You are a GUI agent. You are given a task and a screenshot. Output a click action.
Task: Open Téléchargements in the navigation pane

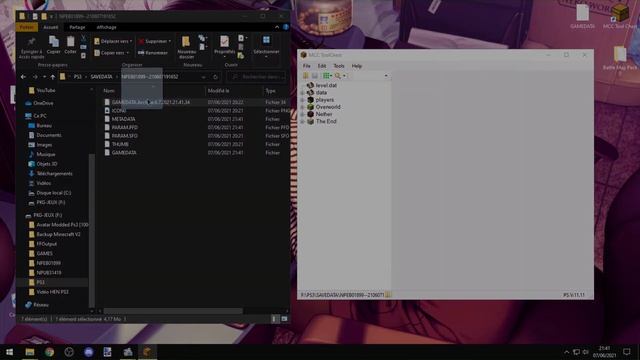(54, 173)
